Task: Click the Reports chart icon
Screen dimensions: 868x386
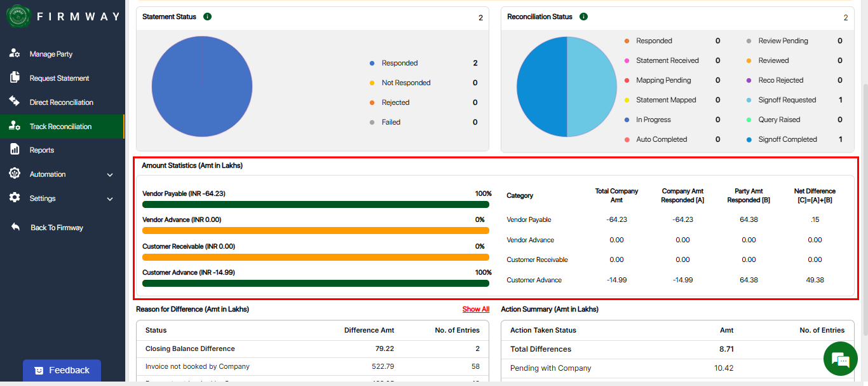Action: coord(15,149)
